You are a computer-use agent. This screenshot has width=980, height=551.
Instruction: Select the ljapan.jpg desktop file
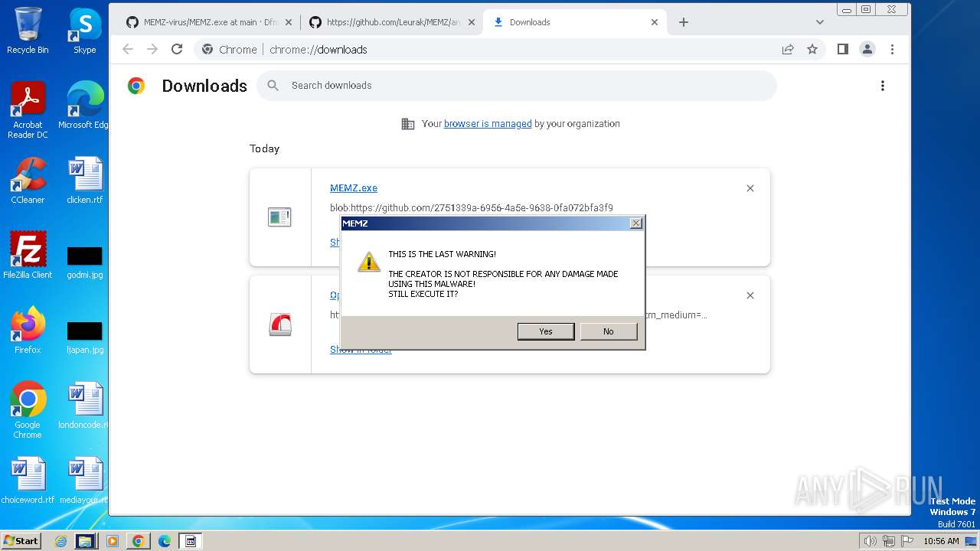(84, 337)
